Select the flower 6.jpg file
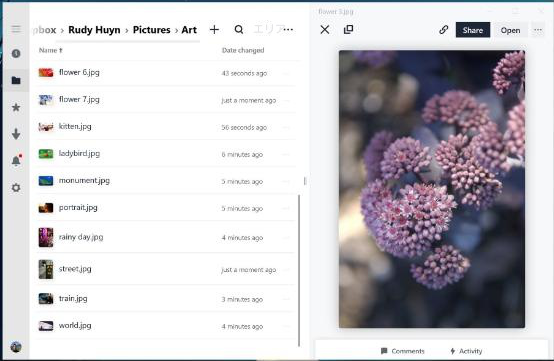The image size is (554, 361). click(165, 73)
